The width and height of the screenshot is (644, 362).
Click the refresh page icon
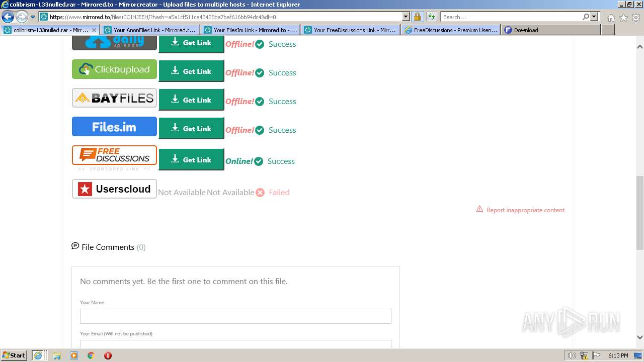click(x=432, y=17)
